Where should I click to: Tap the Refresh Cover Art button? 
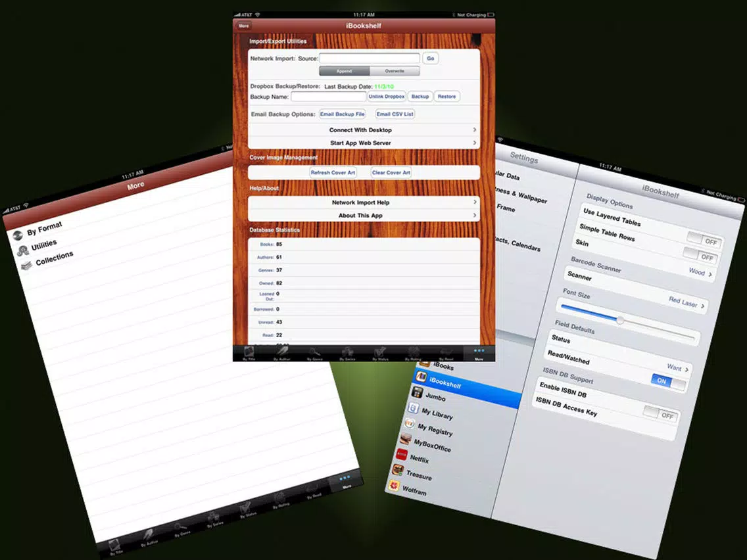point(333,172)
